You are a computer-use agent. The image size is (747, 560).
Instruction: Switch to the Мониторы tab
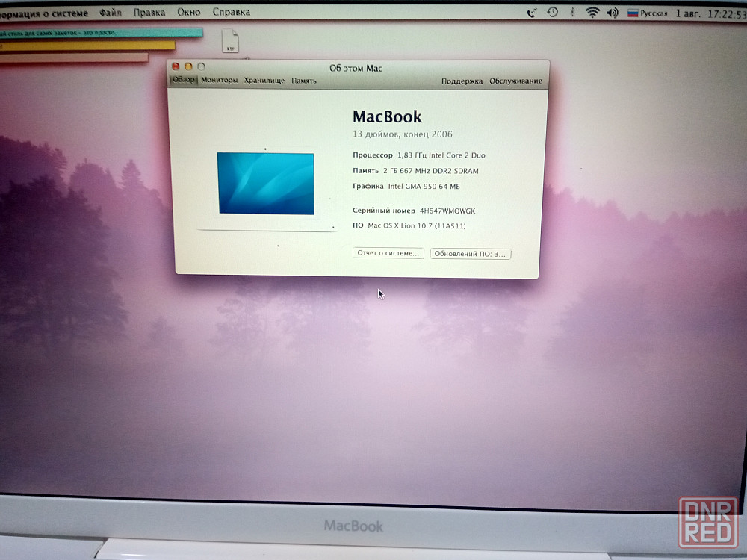pos(219,80)
